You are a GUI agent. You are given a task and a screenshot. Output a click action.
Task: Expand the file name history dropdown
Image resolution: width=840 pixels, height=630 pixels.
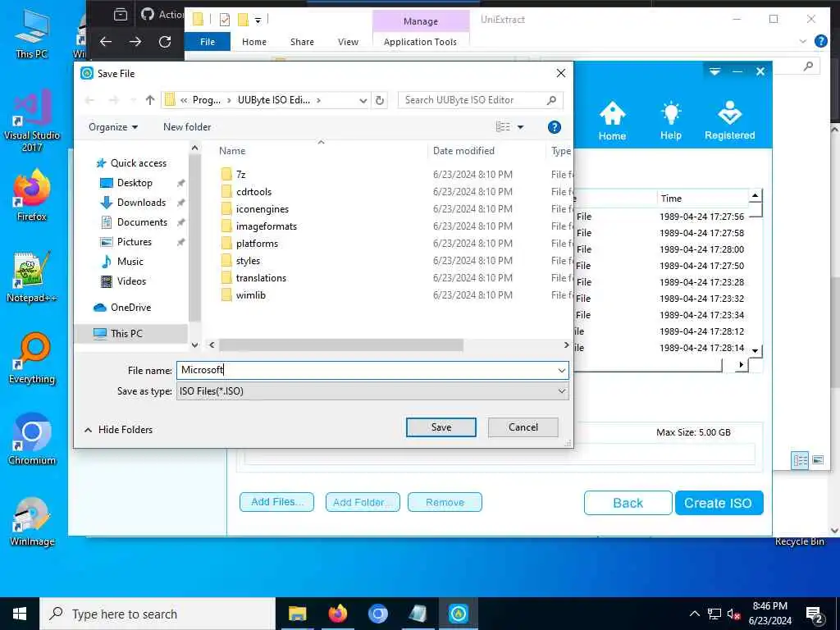(561, 370)
